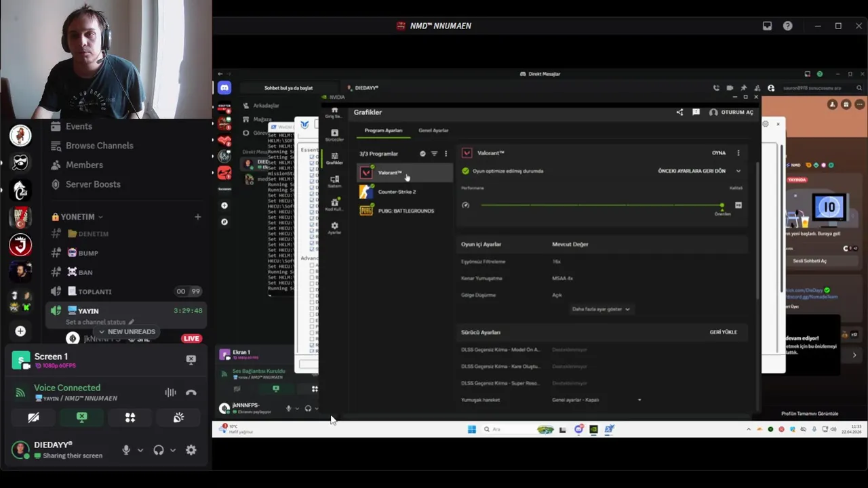
Task: Click Windows Start button in shared taskbar
Action: 472,429
